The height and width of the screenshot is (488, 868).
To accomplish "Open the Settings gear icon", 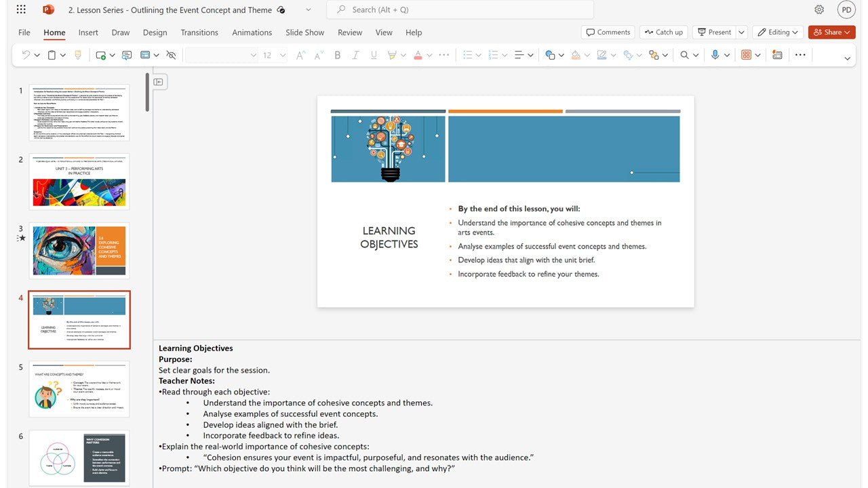I will coord(819,9).
